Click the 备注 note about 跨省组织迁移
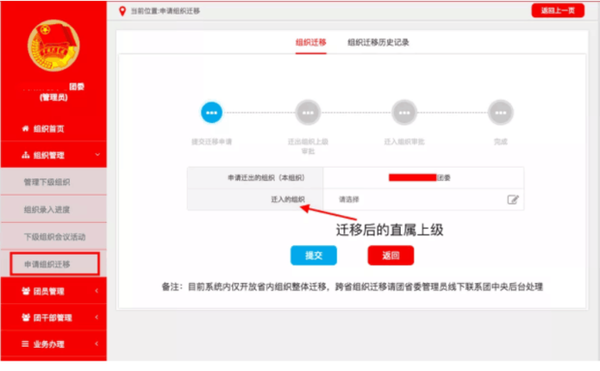 click(x=352, y=287)
